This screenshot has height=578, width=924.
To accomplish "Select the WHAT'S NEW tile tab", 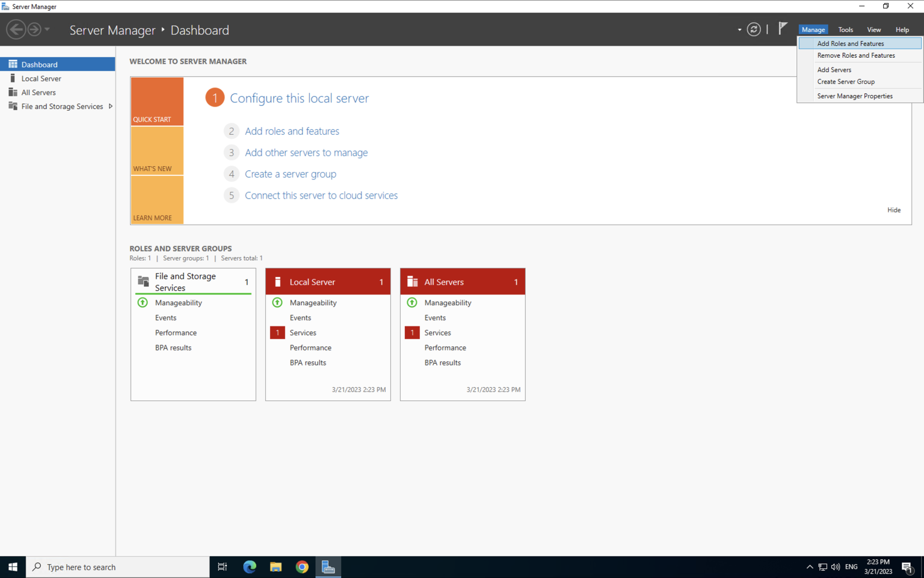I will 156,151.
